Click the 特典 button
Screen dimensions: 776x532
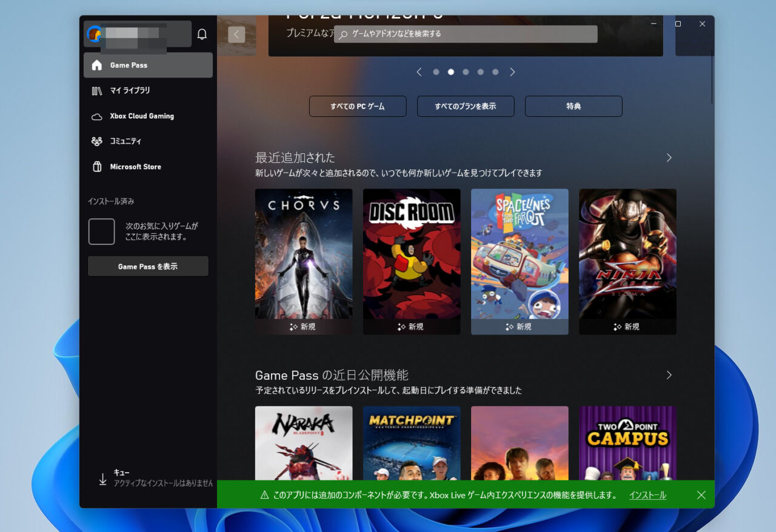(574, 106)
